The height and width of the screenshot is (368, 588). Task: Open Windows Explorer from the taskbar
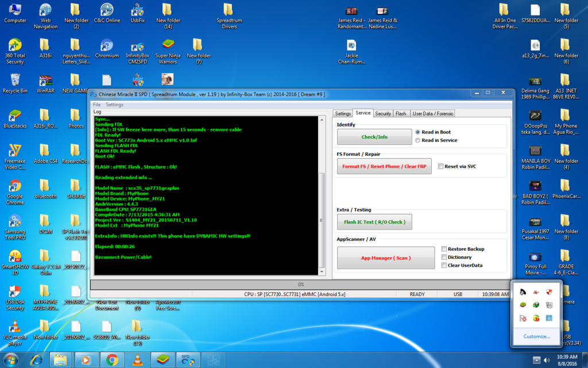pyautogui.click(x=60, y=360)
